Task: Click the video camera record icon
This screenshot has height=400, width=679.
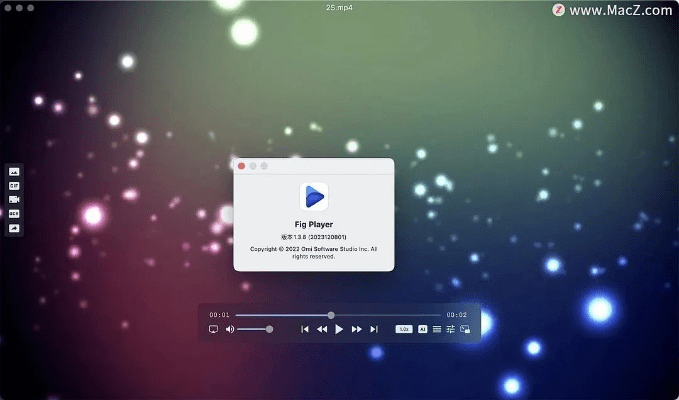Action: pyautogui.click(x=14, y=199)
